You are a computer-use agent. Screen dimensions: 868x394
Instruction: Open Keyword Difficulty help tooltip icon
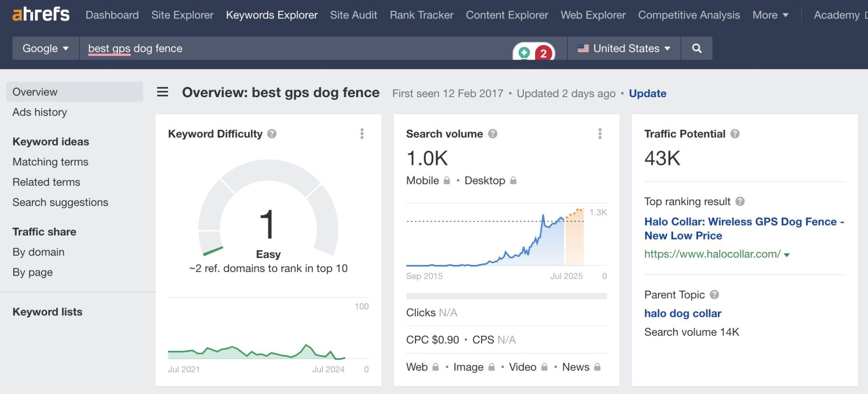(272, 134)
